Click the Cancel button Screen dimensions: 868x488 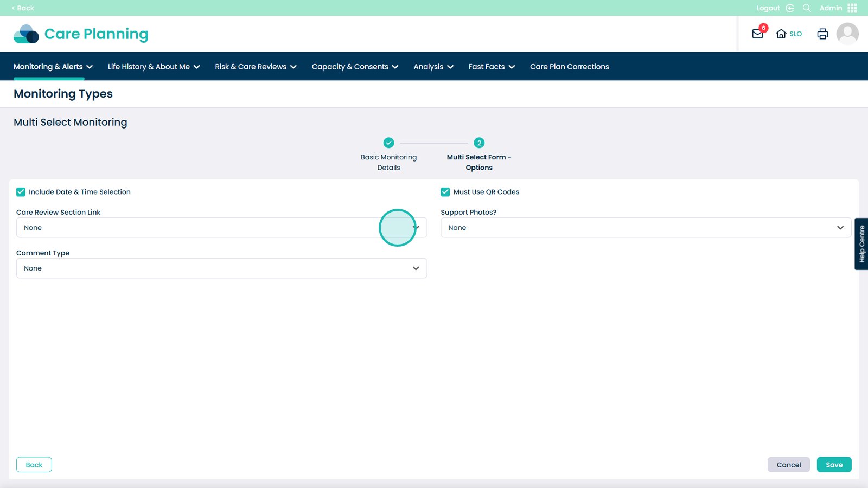pyautogui.click(x=788, y=465)
